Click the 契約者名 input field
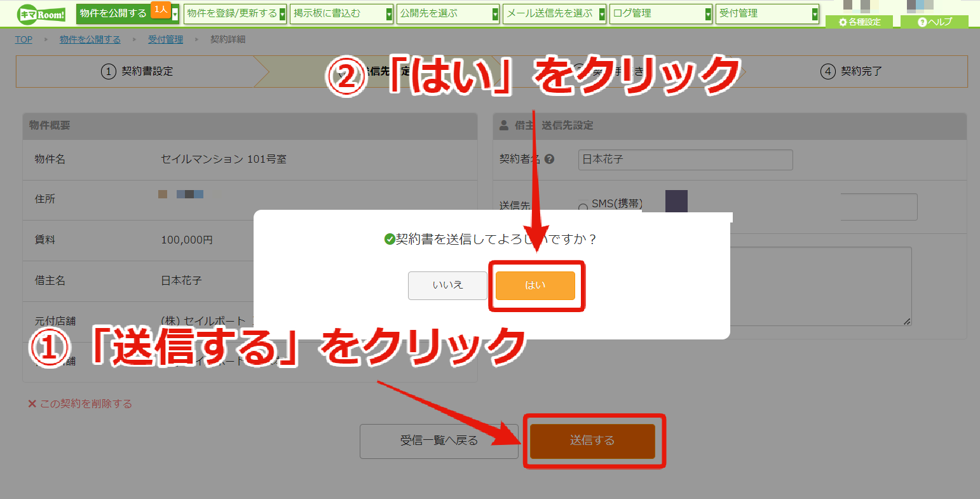Screen dimensions: 980x499 [686, 160]
